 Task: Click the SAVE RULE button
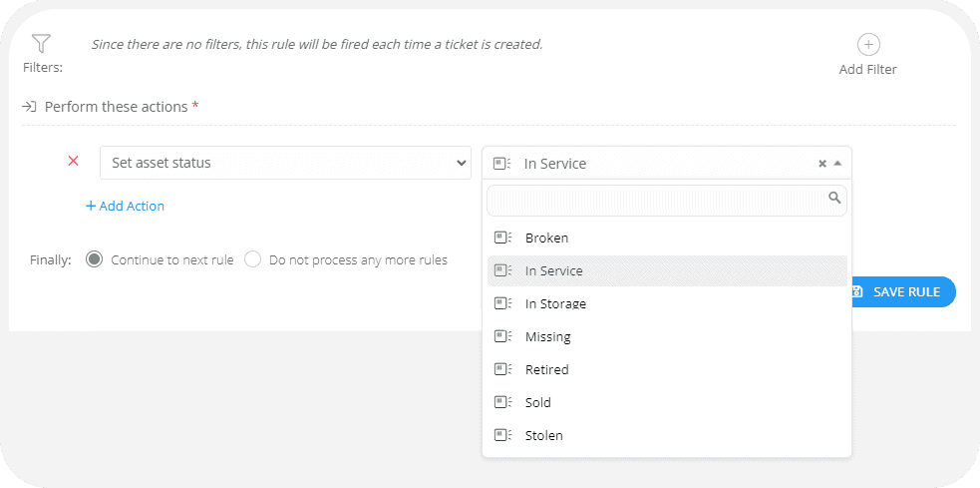coord(902,291)
